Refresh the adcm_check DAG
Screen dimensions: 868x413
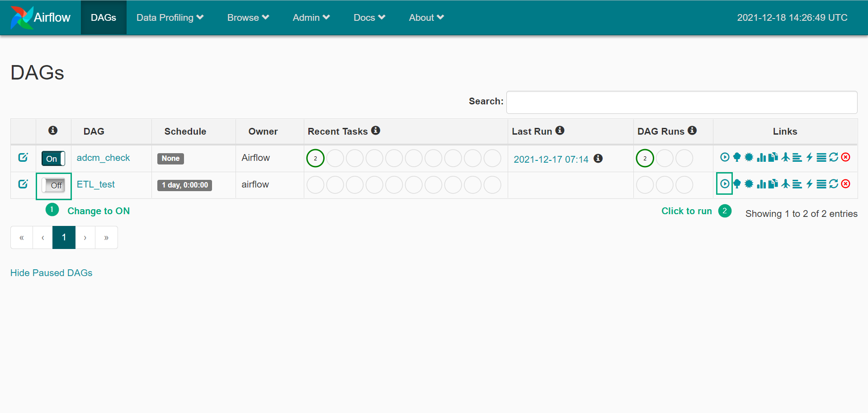tap(834, 157)
